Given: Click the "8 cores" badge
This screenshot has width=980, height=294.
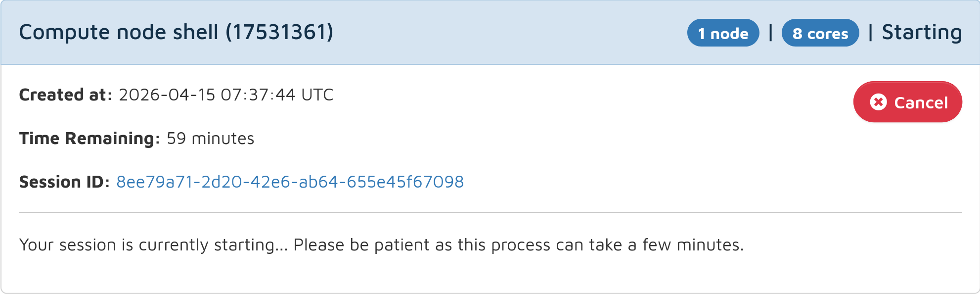Looking at the screenshot, I should 820,33.
